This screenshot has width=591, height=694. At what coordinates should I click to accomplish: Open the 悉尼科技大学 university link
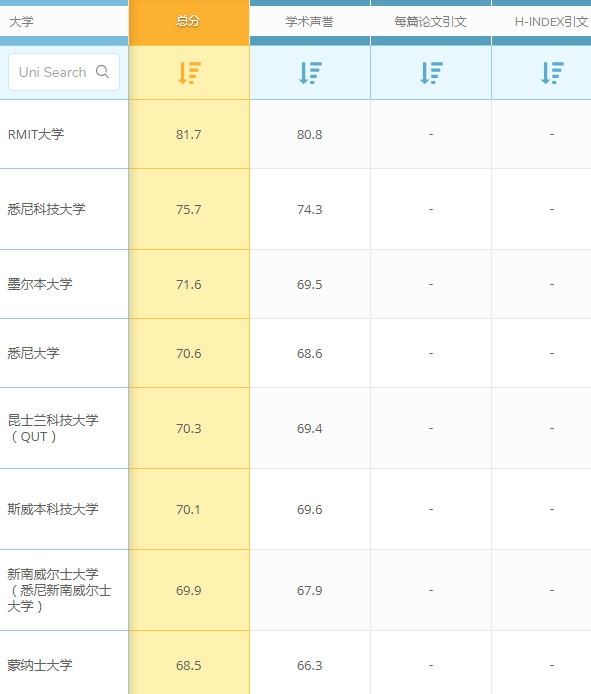pyautogui.click(x=46, y=209)
